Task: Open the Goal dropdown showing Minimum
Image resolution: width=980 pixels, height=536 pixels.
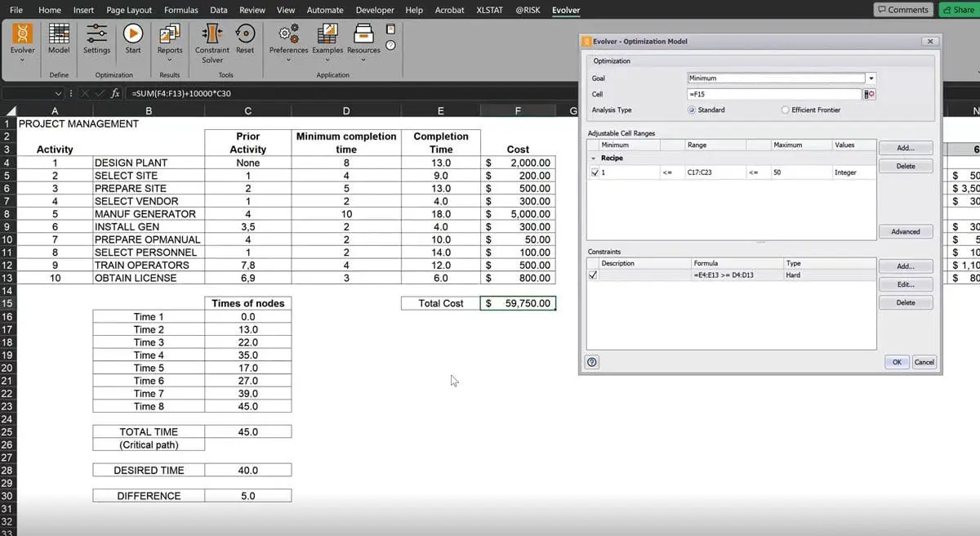Action: pos(871,78)
